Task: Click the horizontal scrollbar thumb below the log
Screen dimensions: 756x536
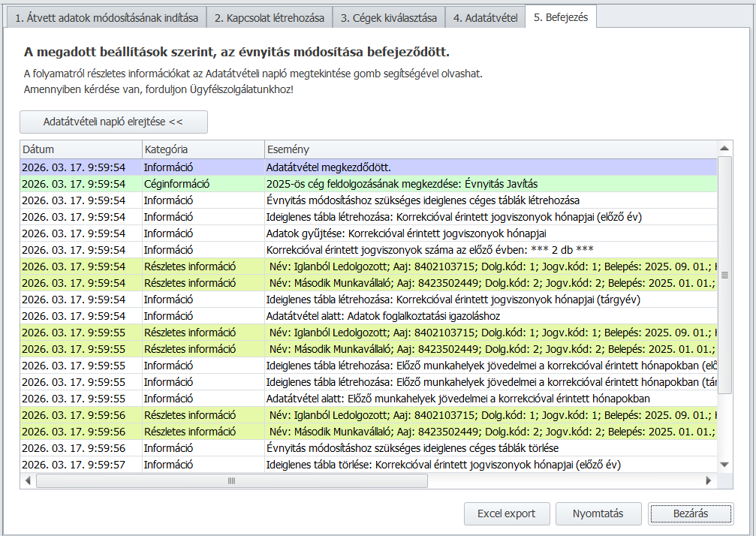Action: click(231, 480)
